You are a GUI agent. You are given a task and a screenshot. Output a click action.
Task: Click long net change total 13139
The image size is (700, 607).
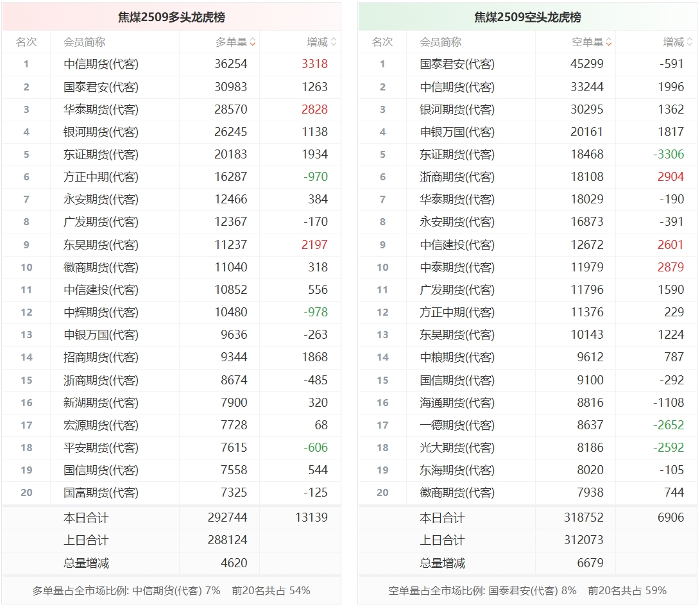312,518
